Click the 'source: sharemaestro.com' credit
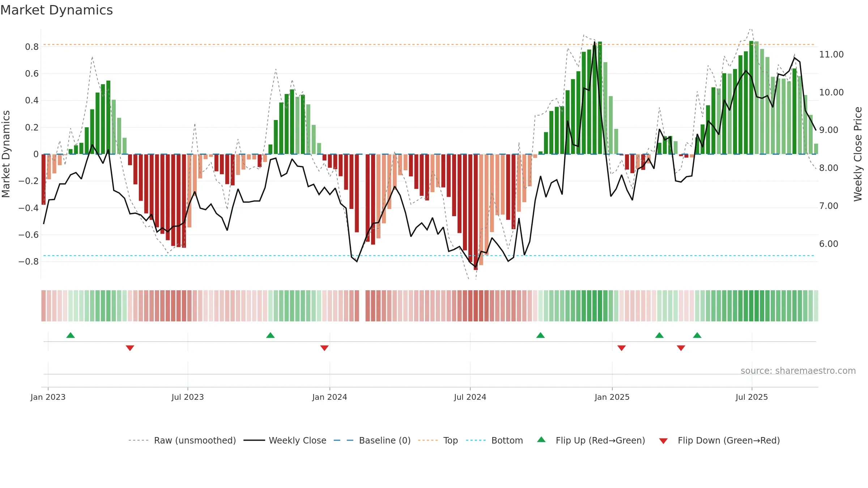 [x=798, y=371]
